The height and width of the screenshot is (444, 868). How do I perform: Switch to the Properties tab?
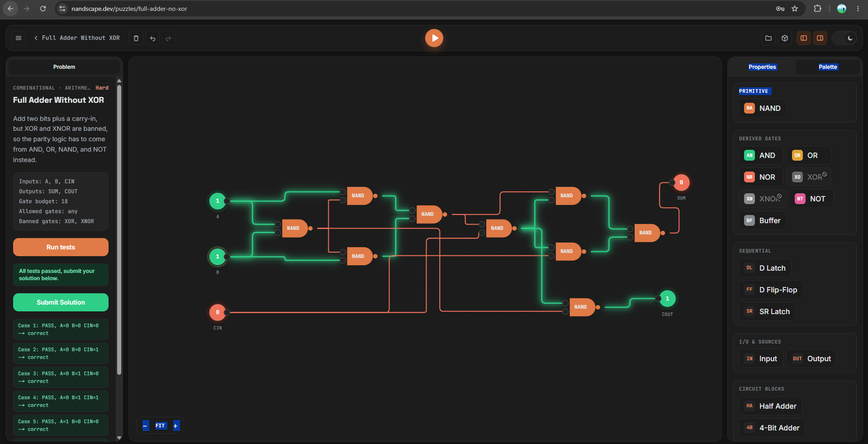point(762,67)
